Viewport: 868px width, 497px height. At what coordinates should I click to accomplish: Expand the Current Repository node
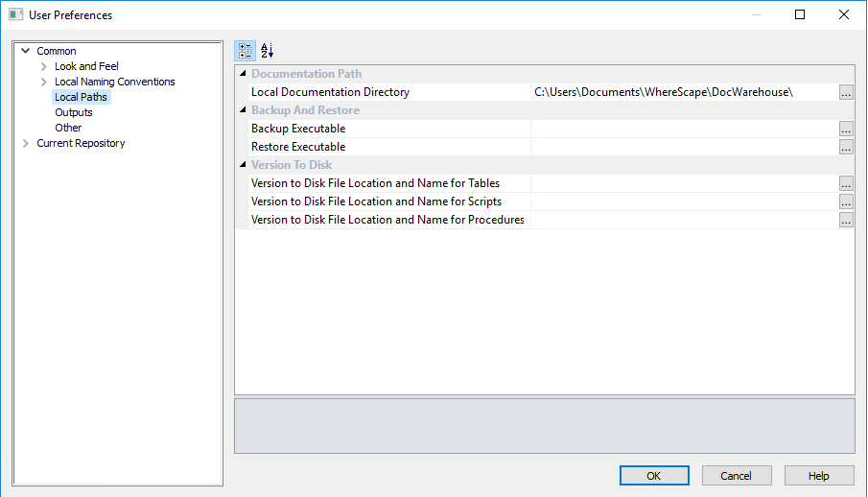(x=26, y=144)
